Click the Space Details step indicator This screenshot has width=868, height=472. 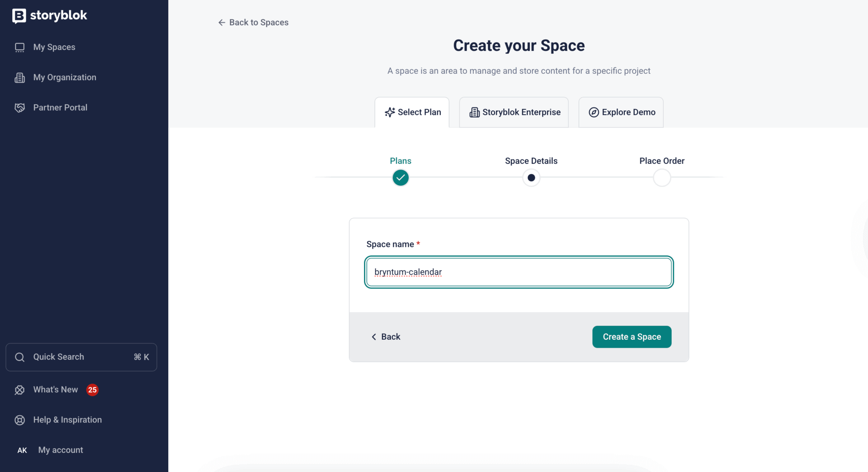click(x=531, y=178)
